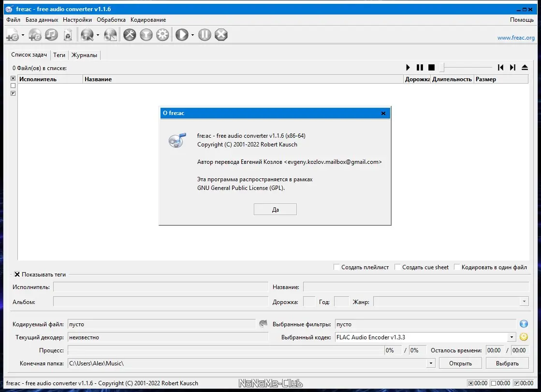This screenshot has height=392, width=541.
Task: Enable Создать cue sheet checkbox
Action: tap(397, 267)
